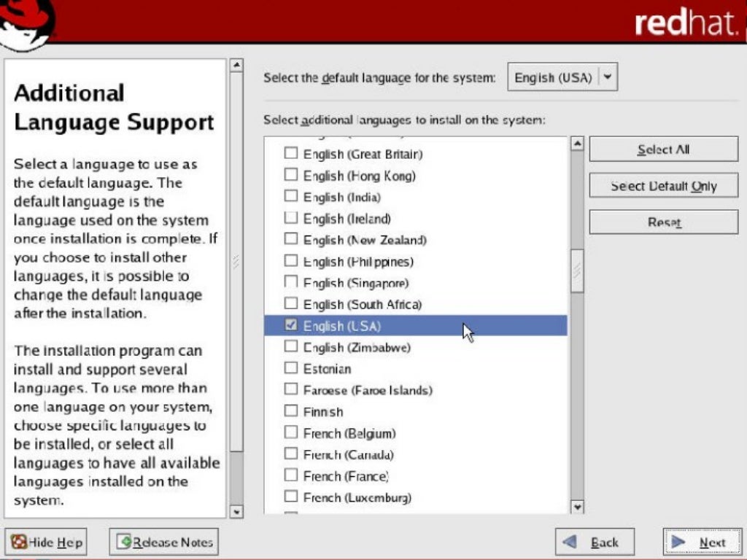Check English (New Zealand) checkbox
Screen dimensions: 747x560
290,239
